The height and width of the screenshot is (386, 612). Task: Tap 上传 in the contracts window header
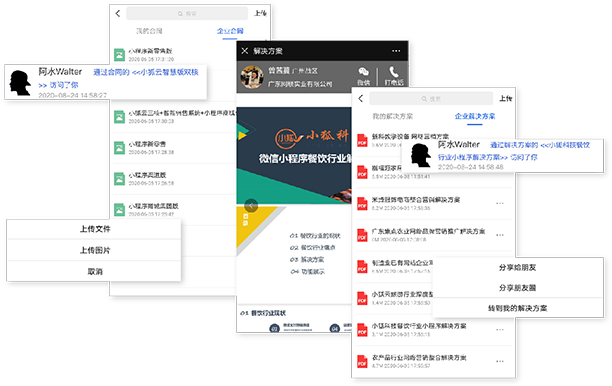pos(260,13)
